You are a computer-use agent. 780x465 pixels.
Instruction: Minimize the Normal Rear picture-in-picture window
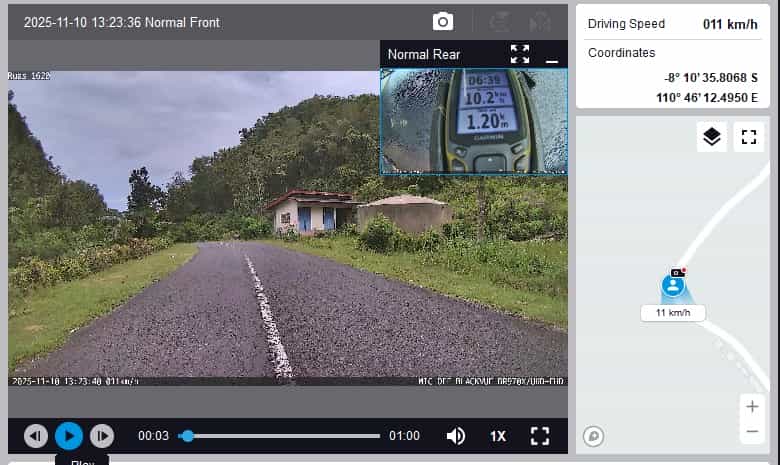pos(551,56)
